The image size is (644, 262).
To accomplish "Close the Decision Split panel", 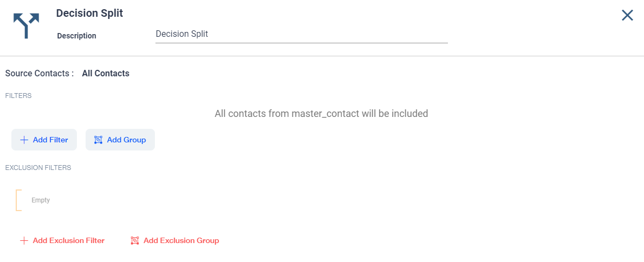I will (627, 15).
